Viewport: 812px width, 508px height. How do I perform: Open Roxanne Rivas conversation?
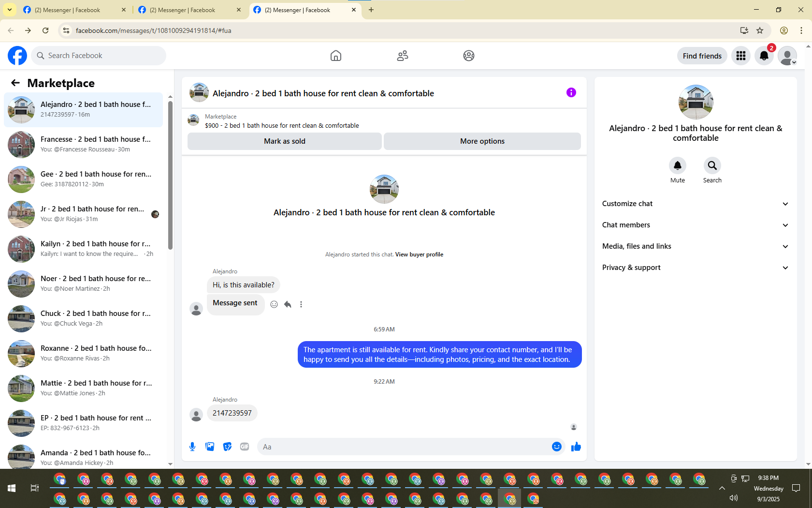click(83, 353)
